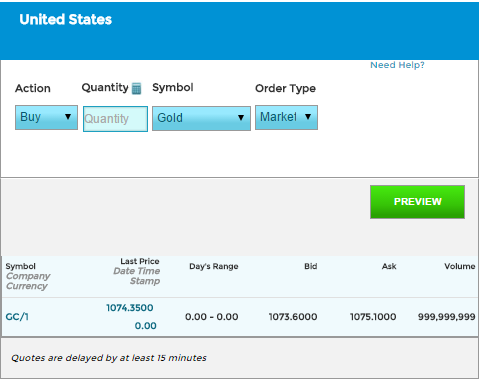Click the Ask column header
This screenshot has width=480, height=381.
click(389, 266)
